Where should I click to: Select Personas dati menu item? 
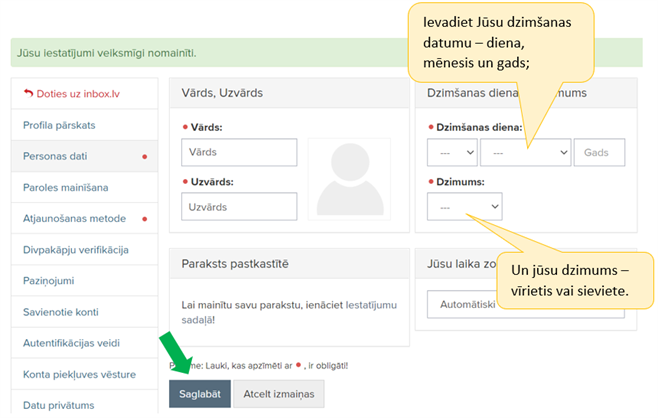[60, 156]
